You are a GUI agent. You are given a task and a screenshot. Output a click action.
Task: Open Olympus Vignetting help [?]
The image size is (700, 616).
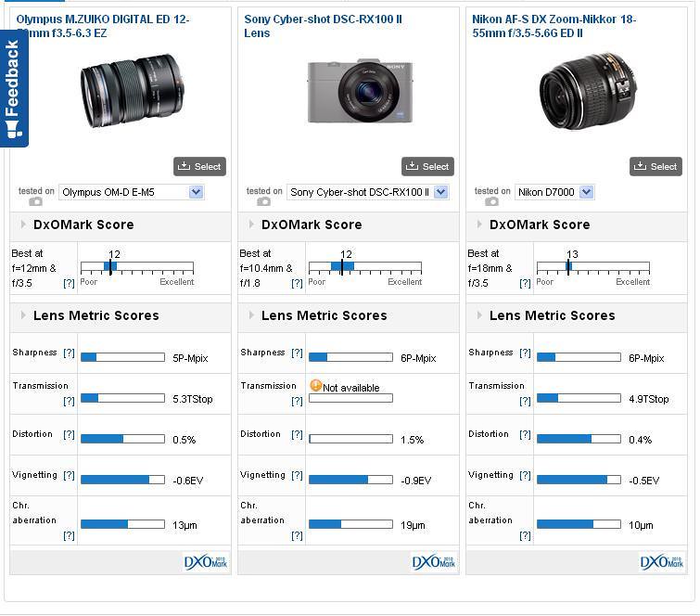(x=69, y=475)
